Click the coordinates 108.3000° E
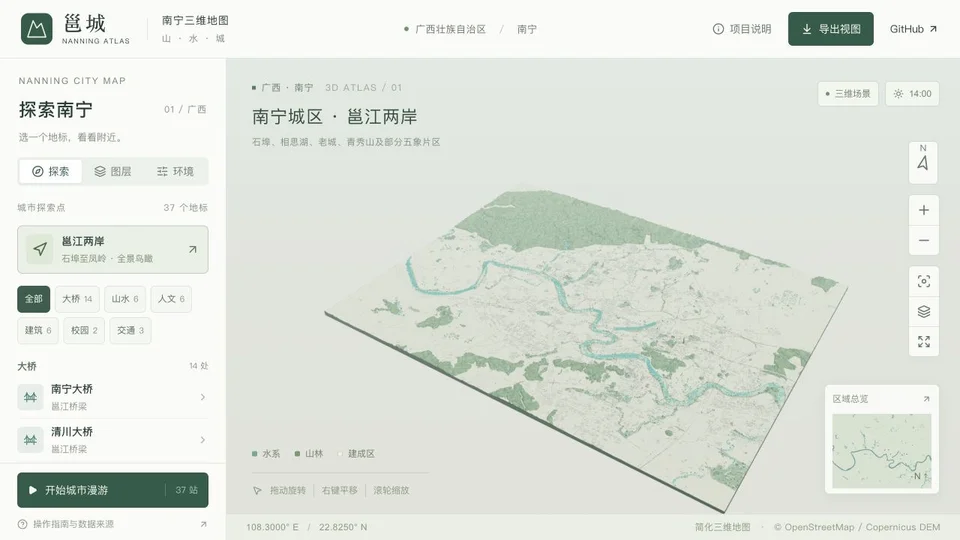Screen dimensions: 960x540 click(x=272, y=527)
